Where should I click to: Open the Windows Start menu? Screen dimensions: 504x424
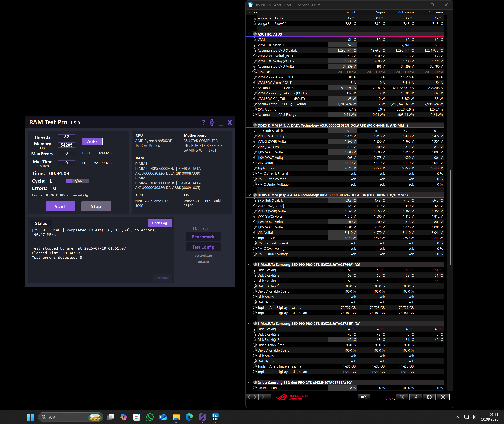point(31,417)
